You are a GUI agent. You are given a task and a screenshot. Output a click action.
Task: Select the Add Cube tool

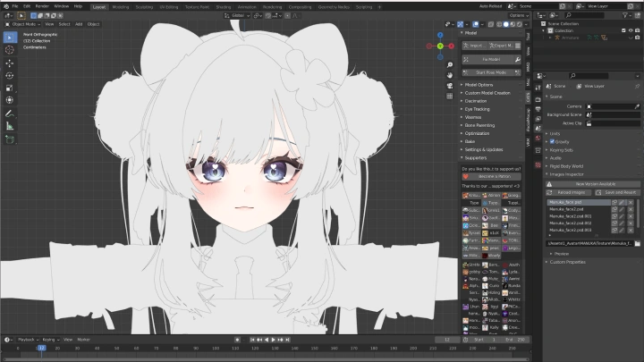[10, 139]
